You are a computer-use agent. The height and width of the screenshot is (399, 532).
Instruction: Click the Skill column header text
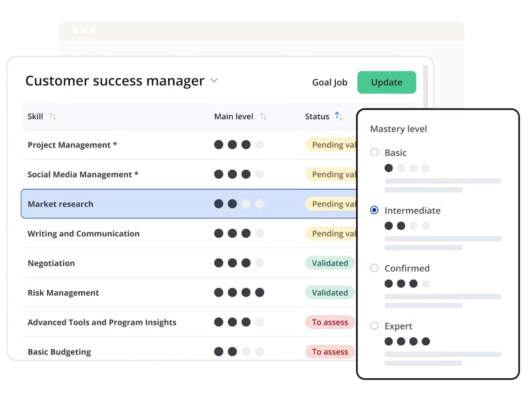tap(35, 116)
